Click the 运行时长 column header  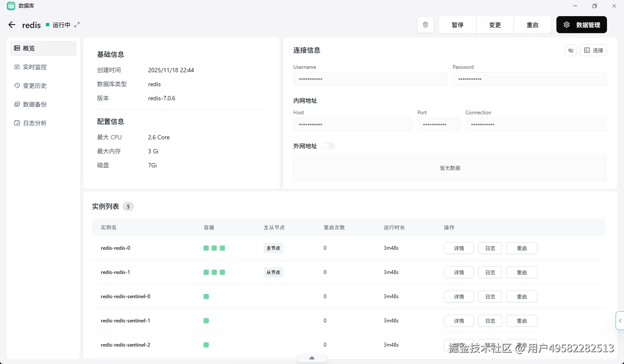click(x=394, y=228)
